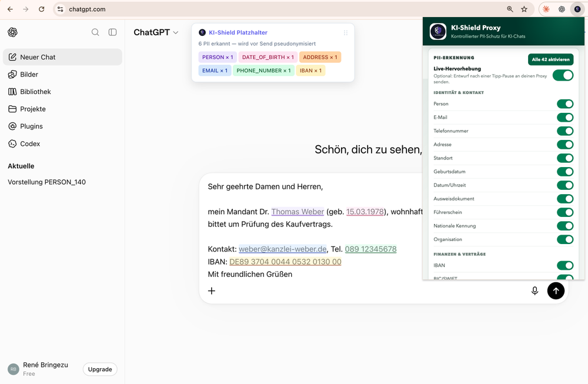
Task: Toggle the IBAN detection switch
Action: point(565,265)
